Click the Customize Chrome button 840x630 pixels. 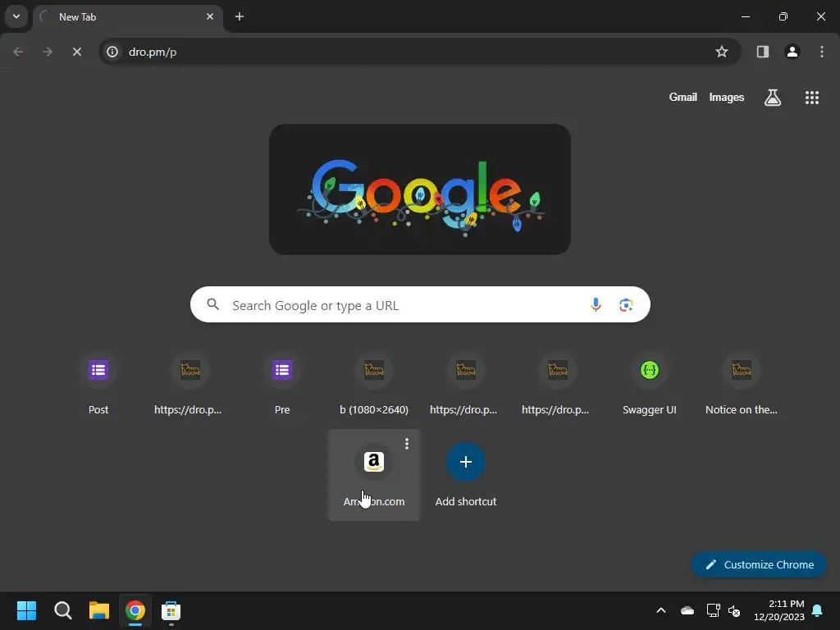coord(759,564)
